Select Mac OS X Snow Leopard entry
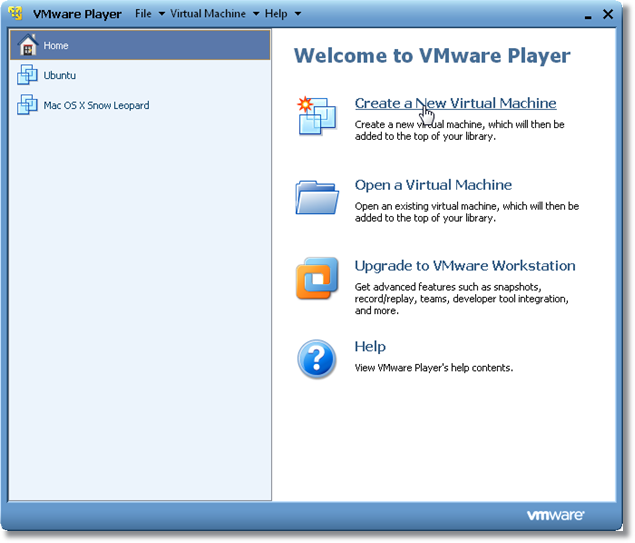This screenshot has height=543, width=635. [140, 105]
